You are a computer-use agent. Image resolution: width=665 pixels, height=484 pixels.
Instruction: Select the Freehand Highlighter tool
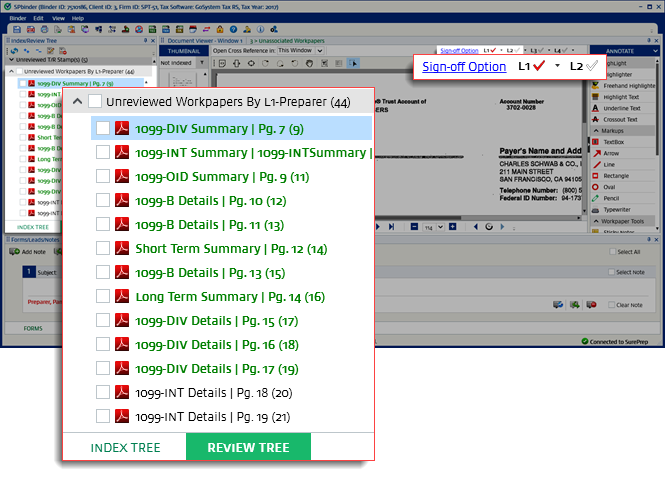point(626,85)
